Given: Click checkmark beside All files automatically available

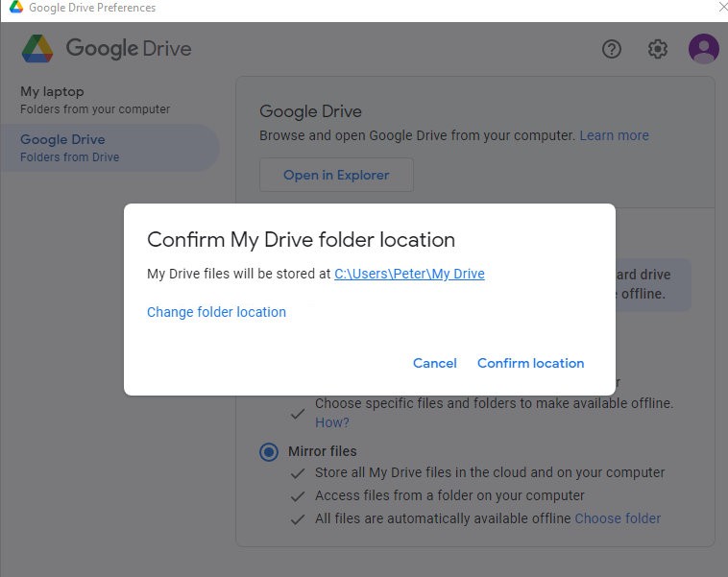Looking at the screenshot, I should [x=298, y=519].
